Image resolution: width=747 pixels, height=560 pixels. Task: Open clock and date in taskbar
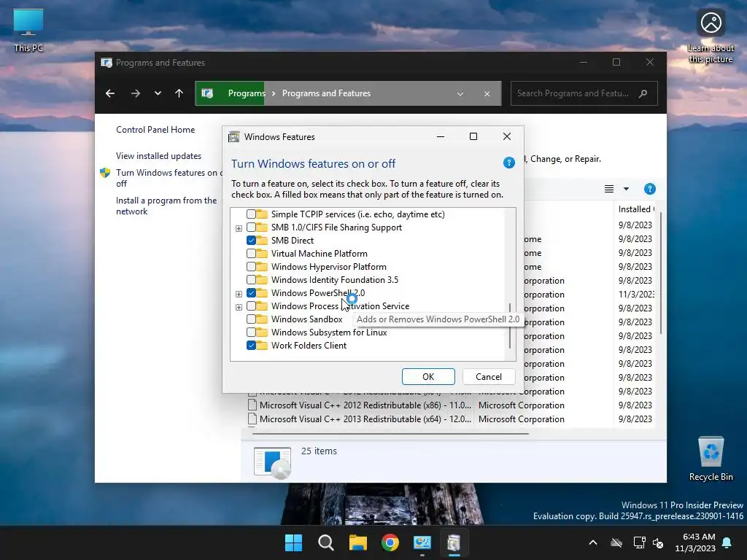pyautogui.click(x=695, y=542)
